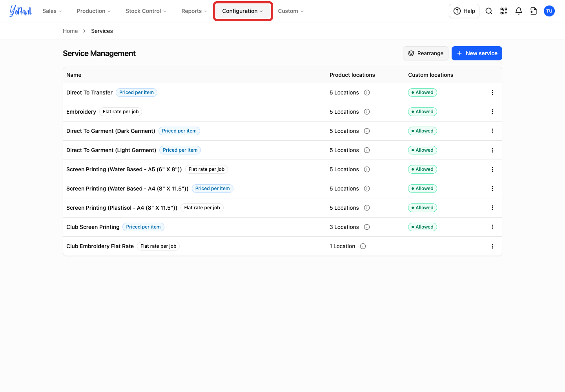Viewport: 565px width, 392px height.
Task: Show info for Club Screen Printing's 3 Locations
Action: [367, 227]
